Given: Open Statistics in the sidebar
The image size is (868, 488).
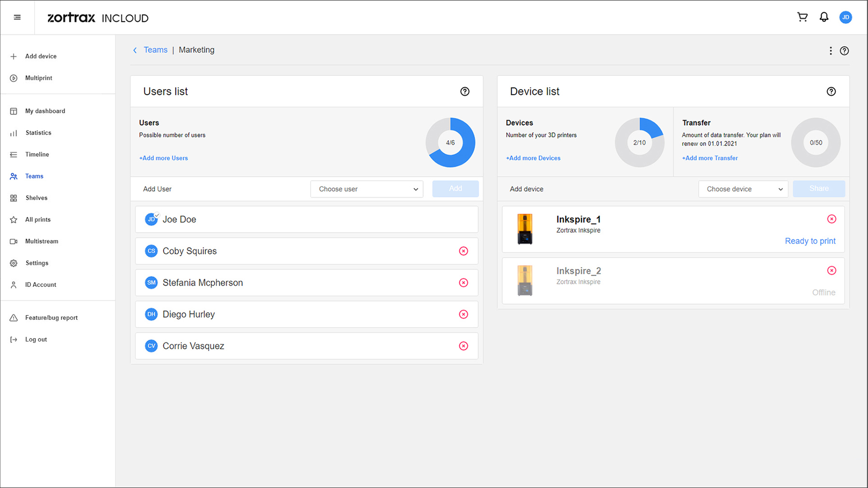Looking at the screenshot, I should tap(38, 133).
